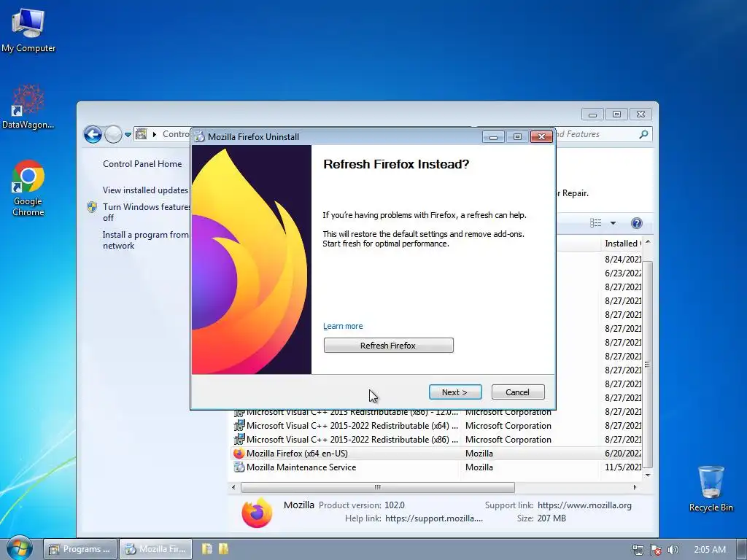
Task: Click the second pinned folder icon on taskbar
Action: (223, 549)
